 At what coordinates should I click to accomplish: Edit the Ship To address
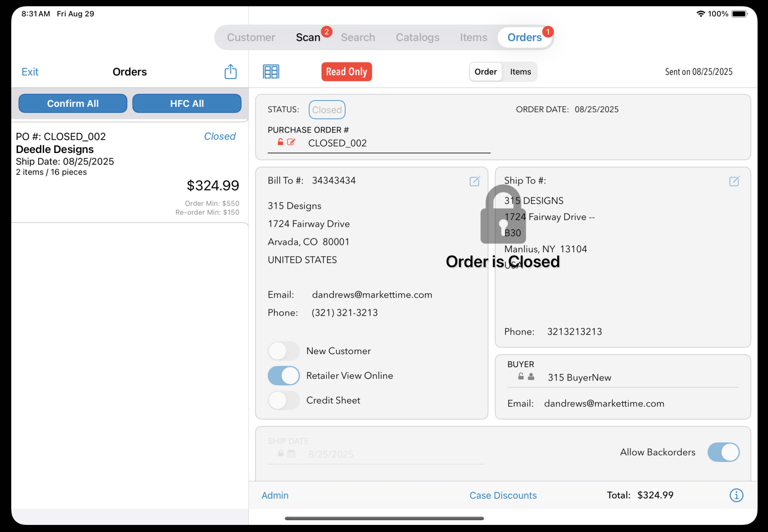(734, 181)
